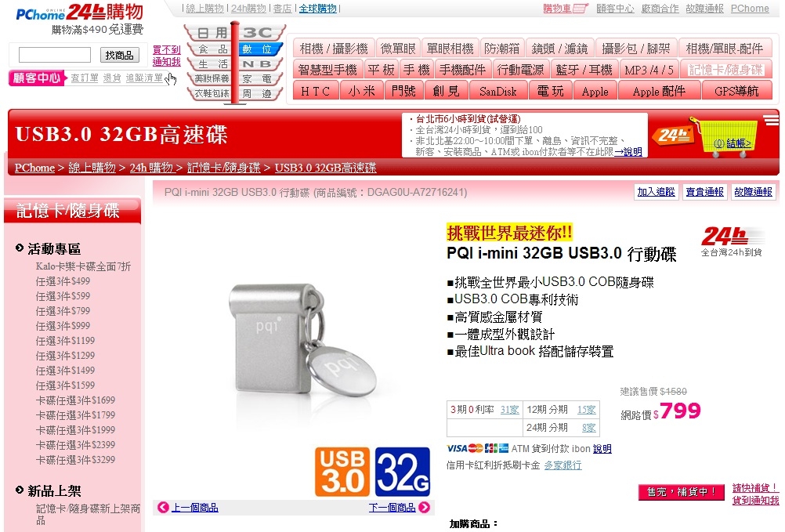Viewport: 785px width, 532px height.
Task: Focus the product search input field
Action: [55, 55]
